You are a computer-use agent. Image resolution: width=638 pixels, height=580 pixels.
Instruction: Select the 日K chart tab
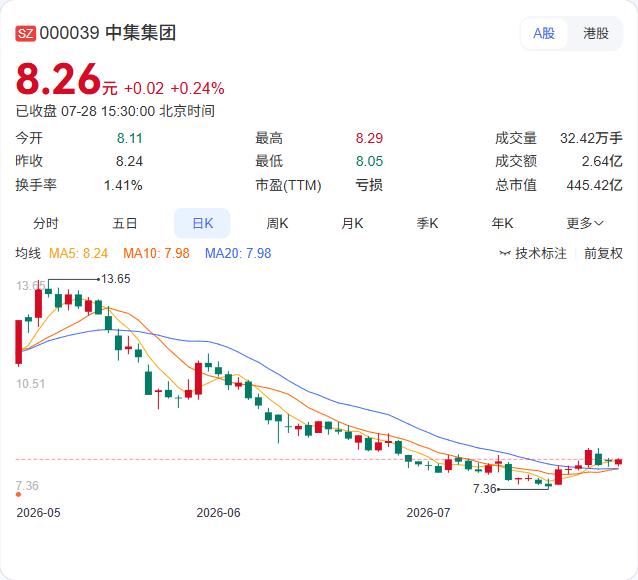click(x=202, y=223)
